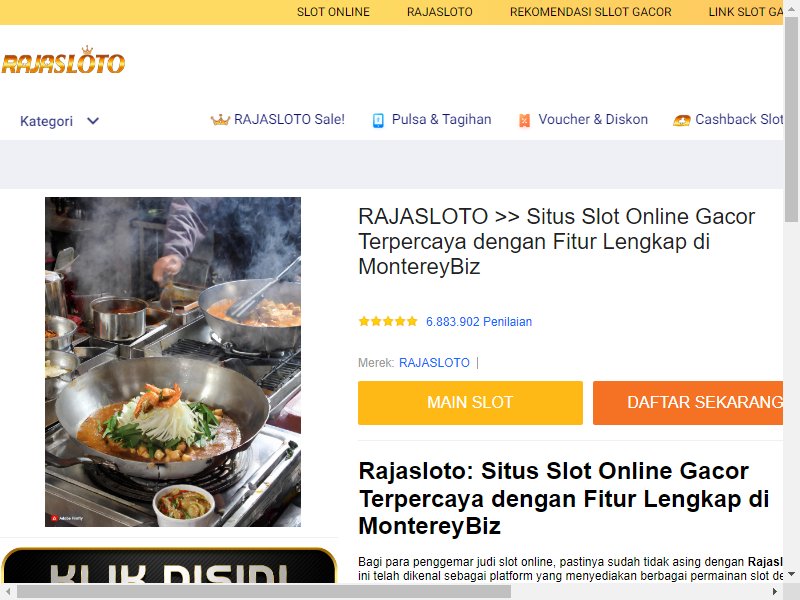Image resolution: width=800 pixels, height=600 pixels.
Task: Open REKOMENDASI SLLOT GACOR menu item
Action: coord(591,12)
